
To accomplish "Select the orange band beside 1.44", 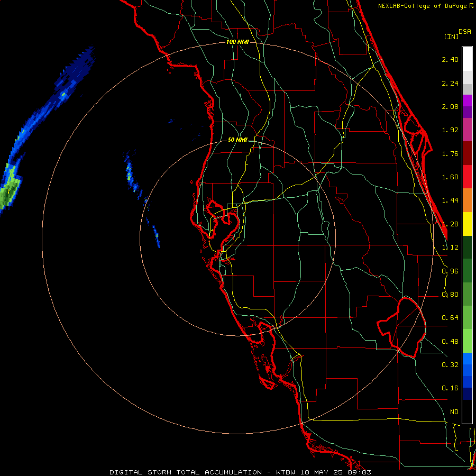I will coord(467,200).
